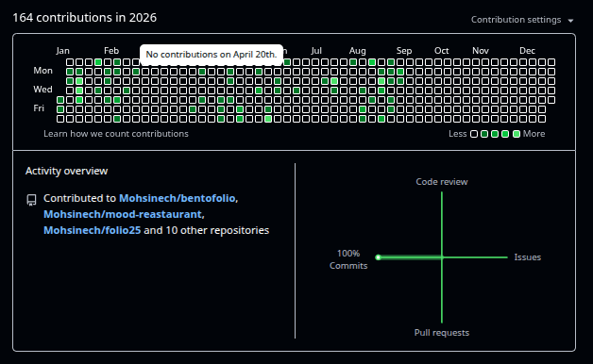Click the 'Mon' weekday row label
The image size is (593, 364).
point(42,71)
